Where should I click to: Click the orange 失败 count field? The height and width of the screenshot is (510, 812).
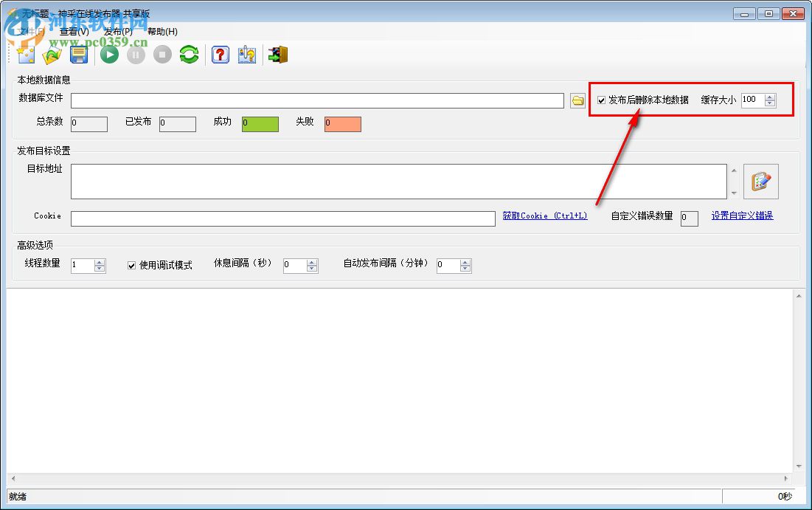coord(343,124)
